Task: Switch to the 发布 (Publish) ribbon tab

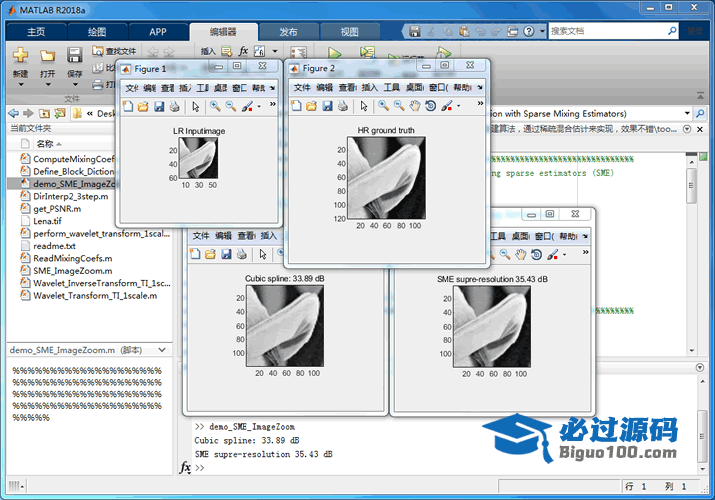Action: tap(288, 31)
